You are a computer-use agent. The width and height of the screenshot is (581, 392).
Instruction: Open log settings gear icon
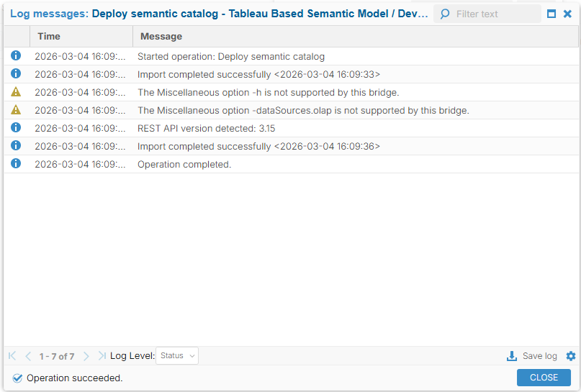tap(571, 356)
